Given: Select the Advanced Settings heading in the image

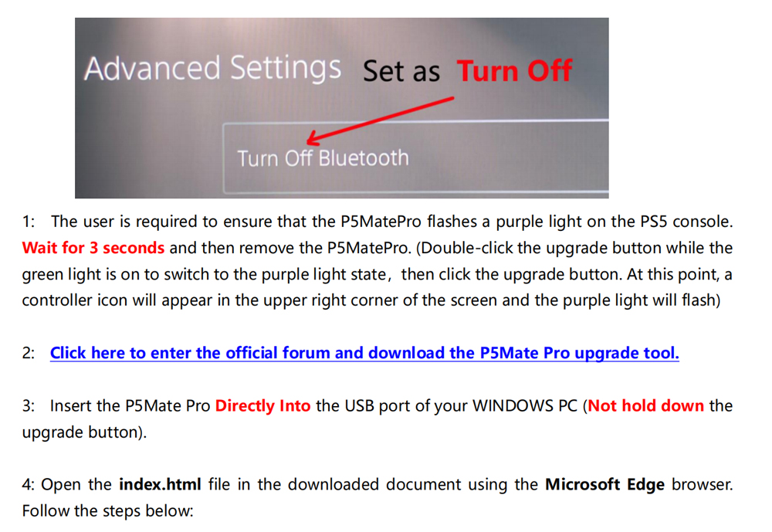Looking at the screenshot, I should pos(212,68).
